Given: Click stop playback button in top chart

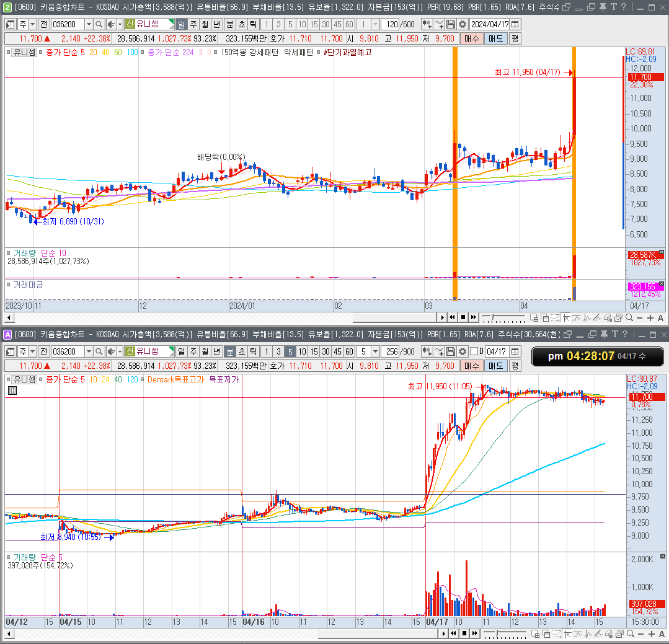Looking at the screenshot, I should tap(463, 317).
